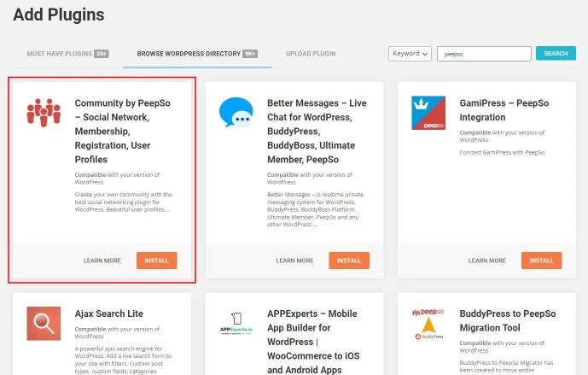Open Learn More for Better Messages
This screenshot has width=588, height=375.
point(294,261)
